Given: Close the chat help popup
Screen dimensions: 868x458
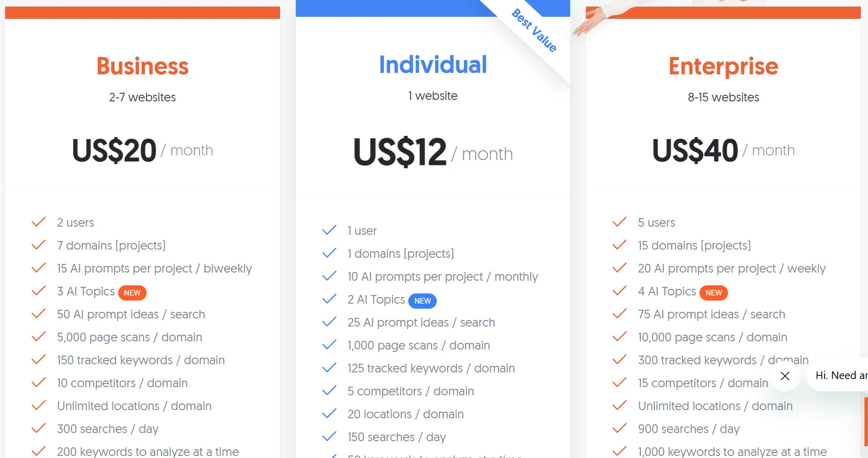Looking at the screenshot, I should 785,376.
